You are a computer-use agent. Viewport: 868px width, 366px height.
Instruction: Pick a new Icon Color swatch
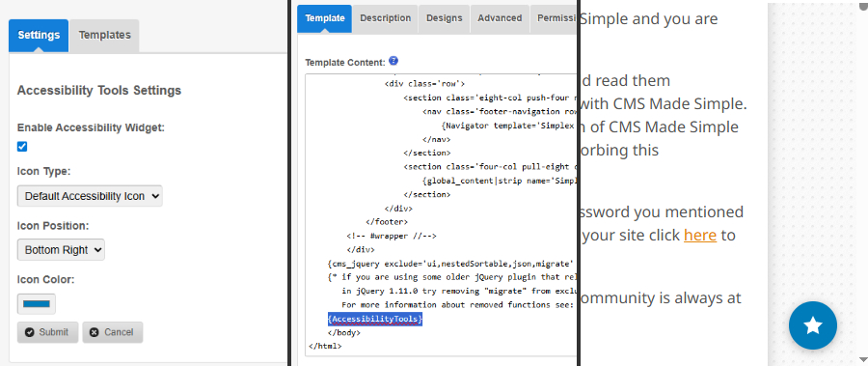click(x=37, y=304)
